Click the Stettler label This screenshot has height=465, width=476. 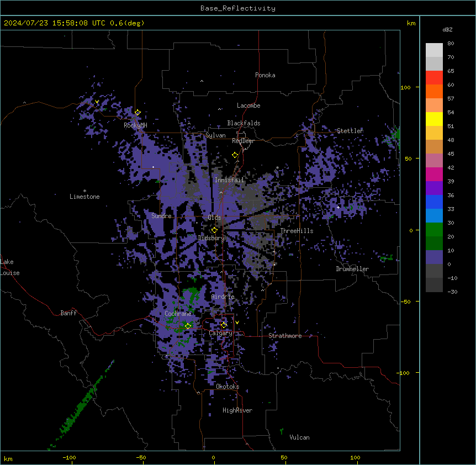(x=350, y=131)
